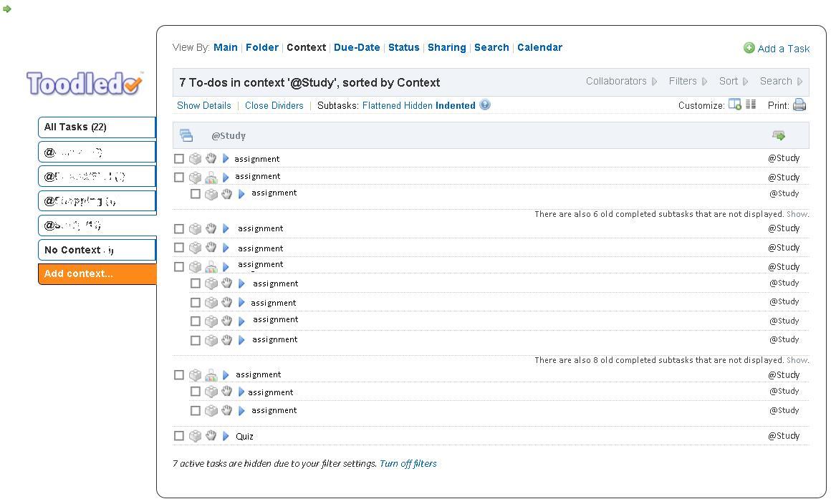Tick the first assignment task checkbox
The width and height of the screenshot is (831, 504).
point(179,159)
